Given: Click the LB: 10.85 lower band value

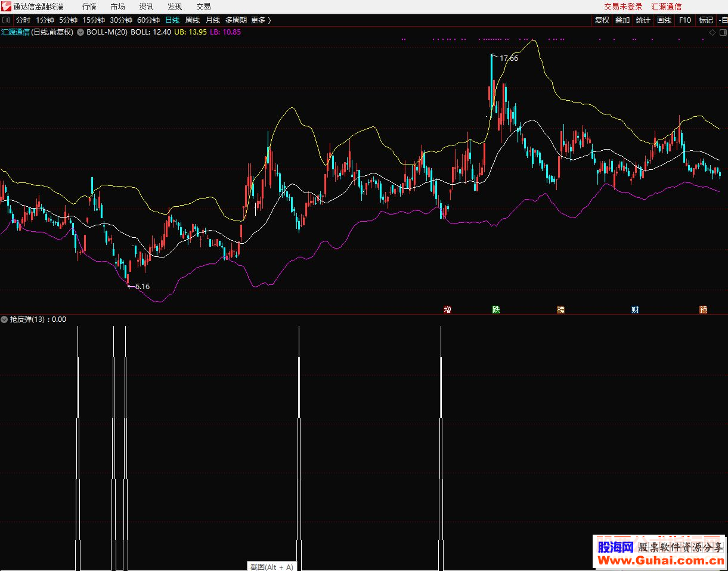Looking at the screenshot, I should click(x=225, y=32).
